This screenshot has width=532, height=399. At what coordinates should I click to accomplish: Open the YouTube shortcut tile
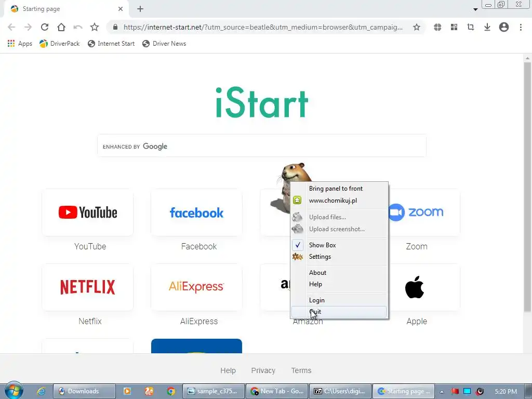[x=87, y=212]
